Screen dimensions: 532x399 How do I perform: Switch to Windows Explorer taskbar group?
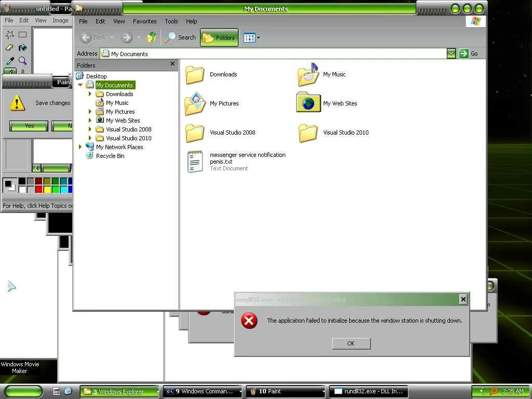(x=119, y=392)
